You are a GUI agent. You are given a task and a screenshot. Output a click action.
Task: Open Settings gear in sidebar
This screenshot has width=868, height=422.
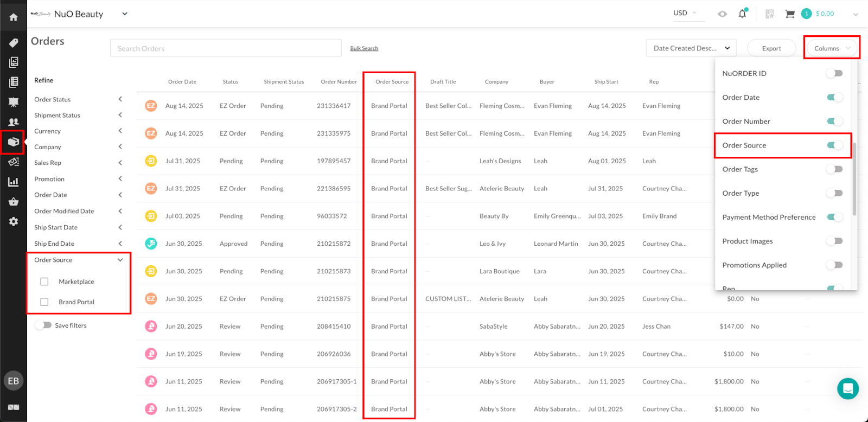click(x=14, y=221)
